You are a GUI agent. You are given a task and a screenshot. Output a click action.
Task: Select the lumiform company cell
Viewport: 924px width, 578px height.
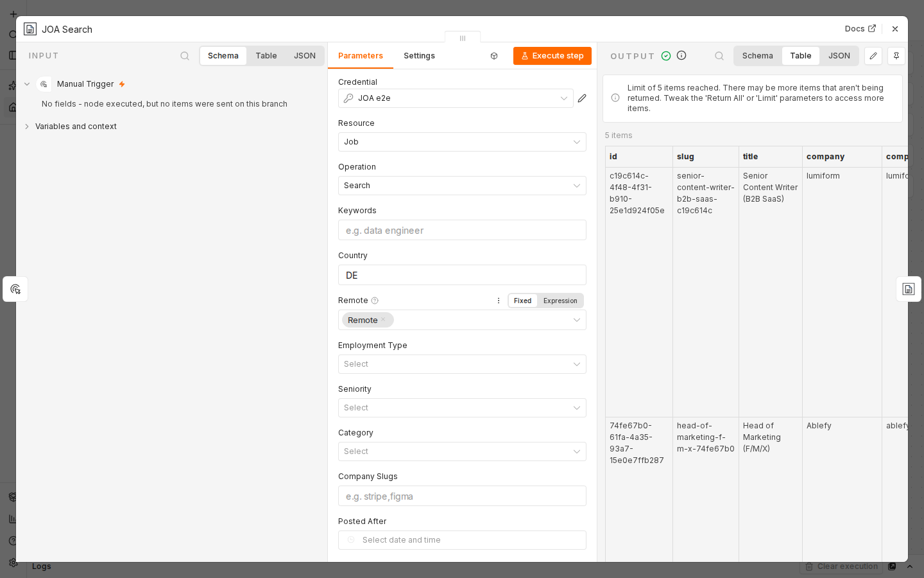[x=842, y=292]
